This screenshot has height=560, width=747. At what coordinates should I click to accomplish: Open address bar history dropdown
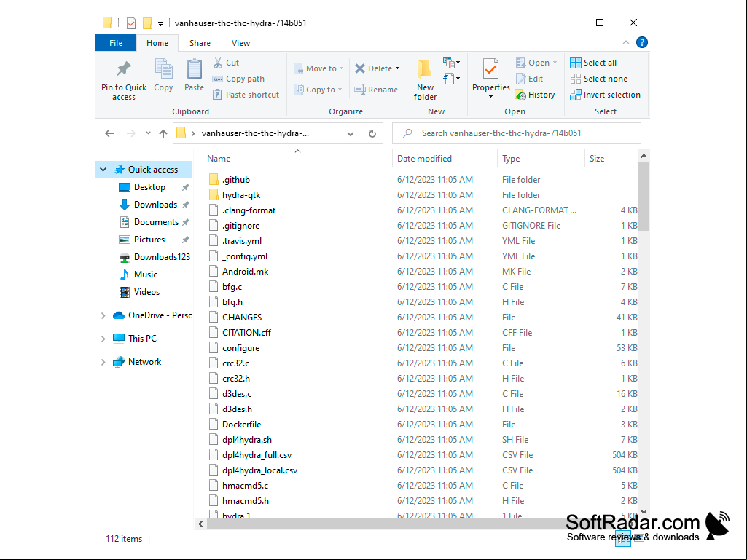[350, 133]
